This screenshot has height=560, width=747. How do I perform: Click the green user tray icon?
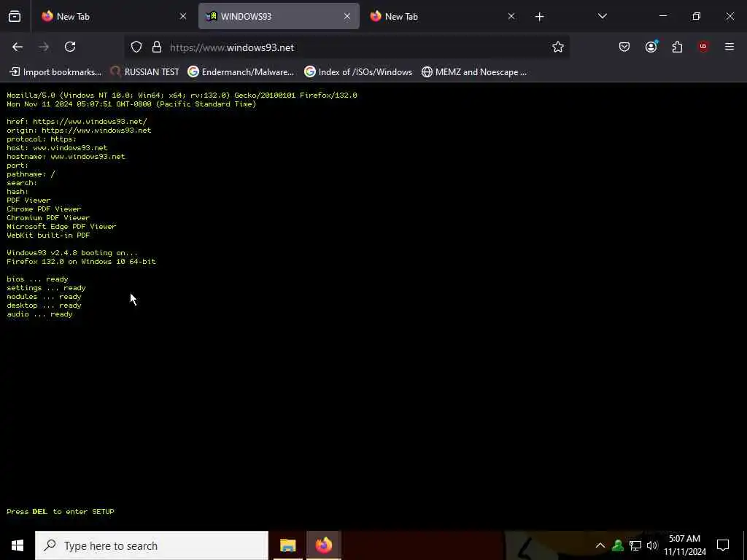618,545
